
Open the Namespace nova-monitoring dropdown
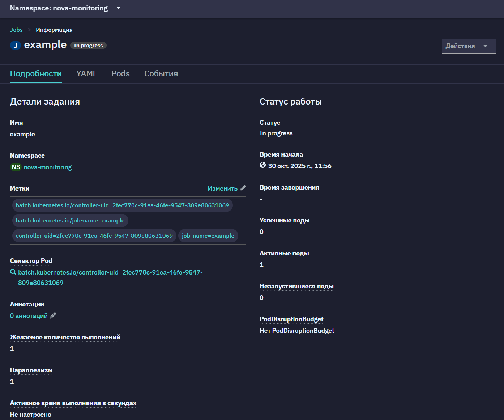65,8
